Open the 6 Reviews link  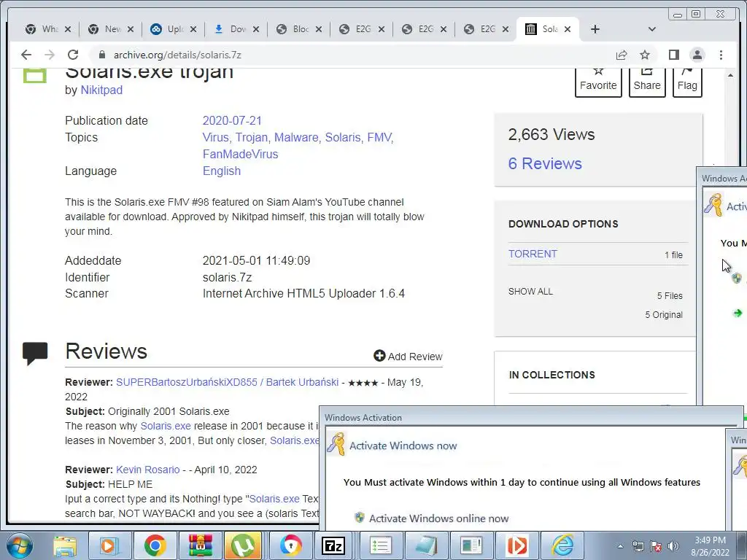545,164
